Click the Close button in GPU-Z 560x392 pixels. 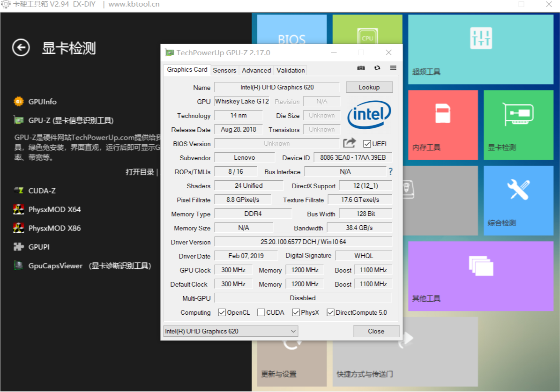click(x=376, y=331)
